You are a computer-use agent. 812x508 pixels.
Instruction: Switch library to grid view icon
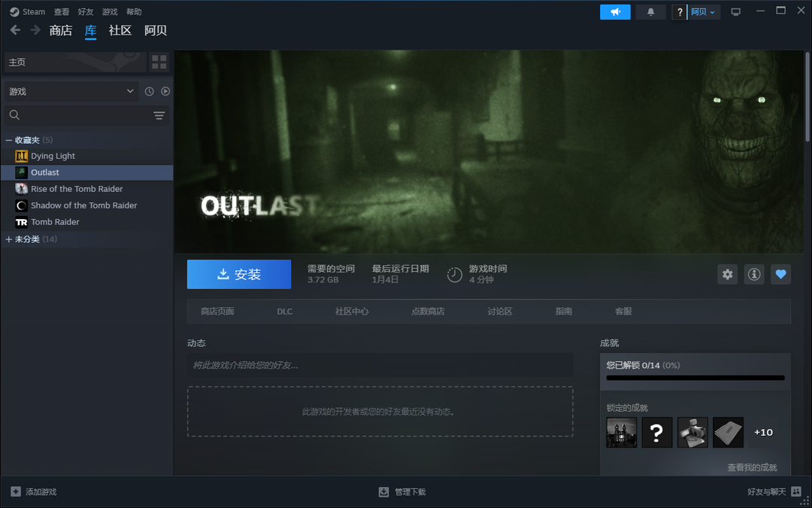click(159, 62)
